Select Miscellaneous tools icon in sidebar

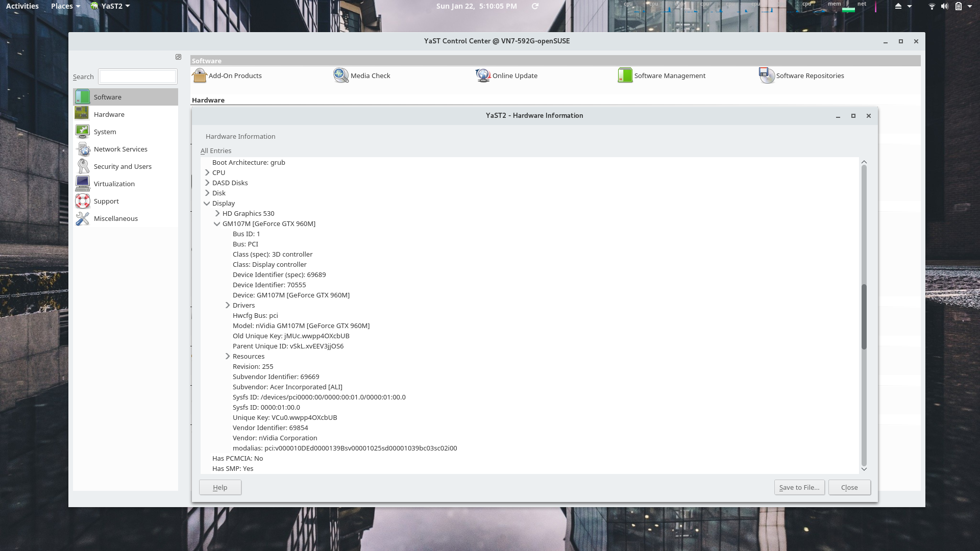click(x=82, y=218)
